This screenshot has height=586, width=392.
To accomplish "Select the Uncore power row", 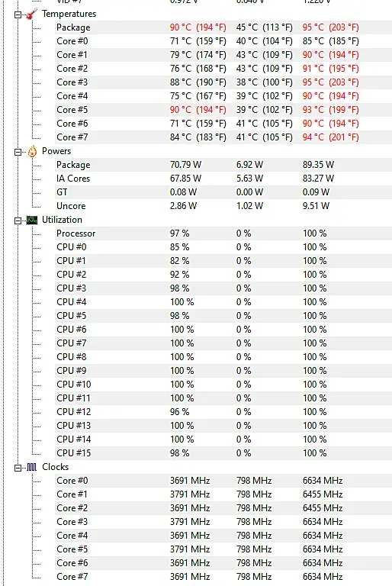I will coord(223,206).
